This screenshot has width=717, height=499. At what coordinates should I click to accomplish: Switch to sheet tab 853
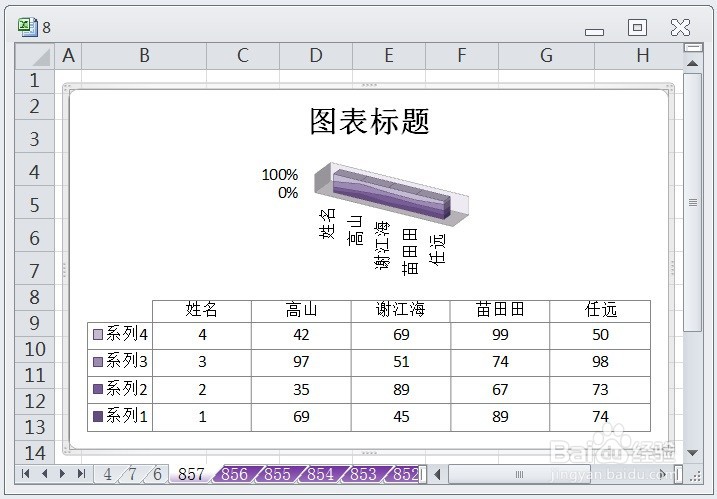click(363, 474)
